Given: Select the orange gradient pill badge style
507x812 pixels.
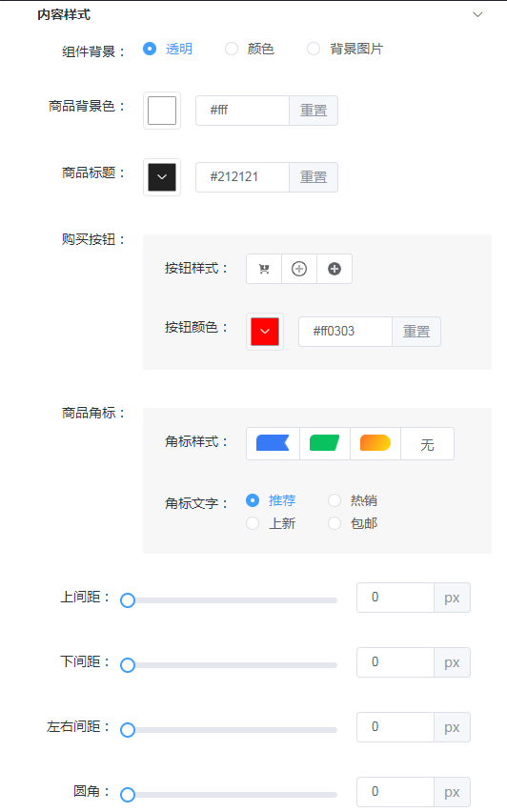Looking at the screenshot, I should pos(375,443).
